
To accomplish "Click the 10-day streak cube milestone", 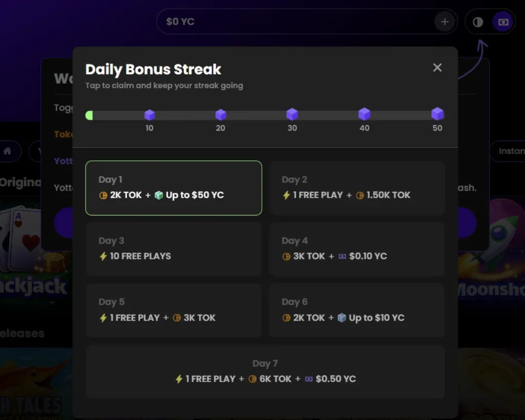I will tap(149, 115).
